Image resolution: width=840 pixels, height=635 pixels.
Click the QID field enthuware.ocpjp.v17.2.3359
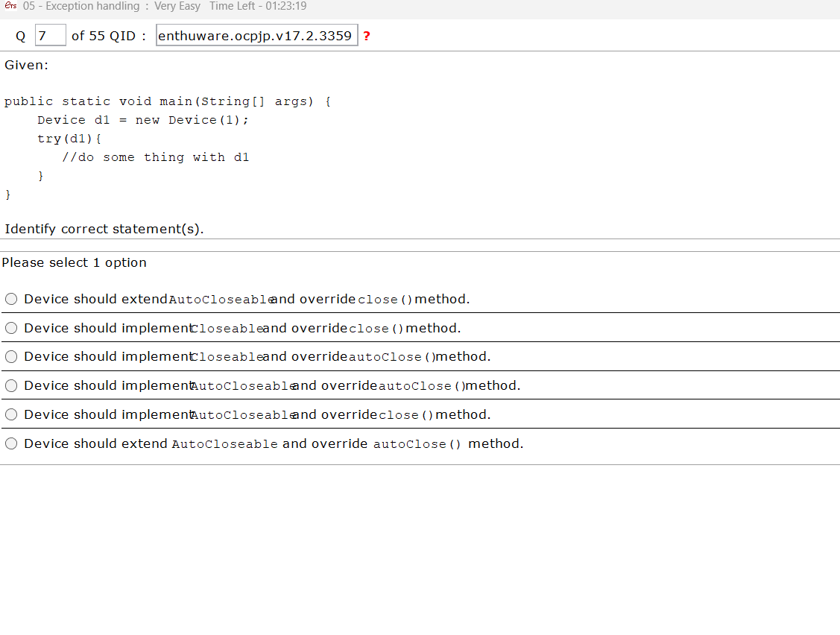point(256,36)
